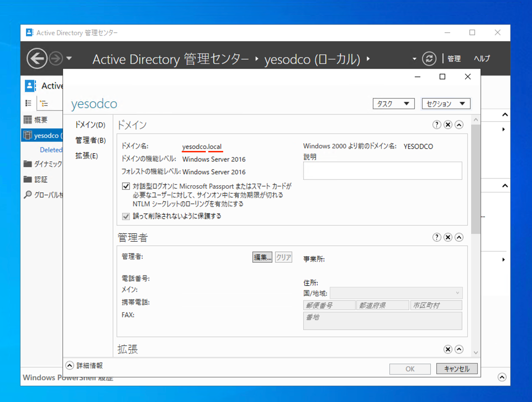Click the 郵便番号 field
Screen dimensions: 532x402
329,305
